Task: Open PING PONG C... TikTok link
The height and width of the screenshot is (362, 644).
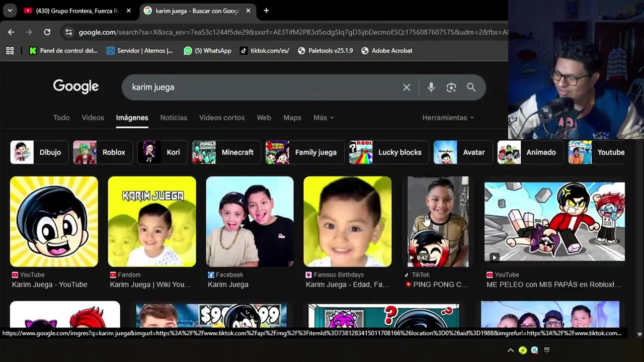Action: click(x=437, y=285)
